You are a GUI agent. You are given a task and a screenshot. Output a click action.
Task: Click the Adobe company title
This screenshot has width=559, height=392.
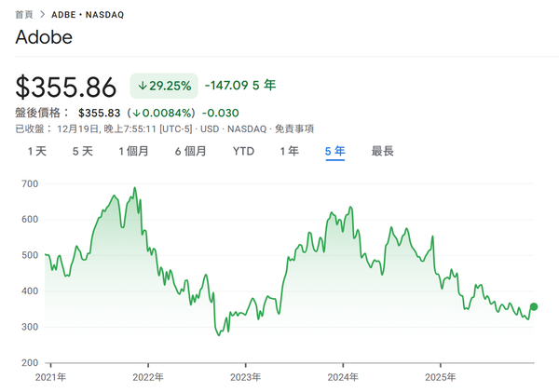click(x=44, y=37)
